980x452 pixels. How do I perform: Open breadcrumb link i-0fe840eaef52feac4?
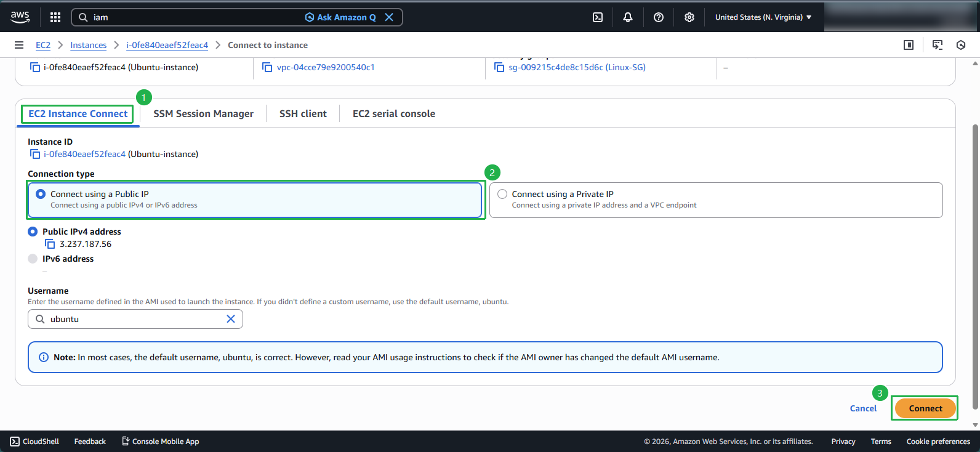tap(167, 45)
